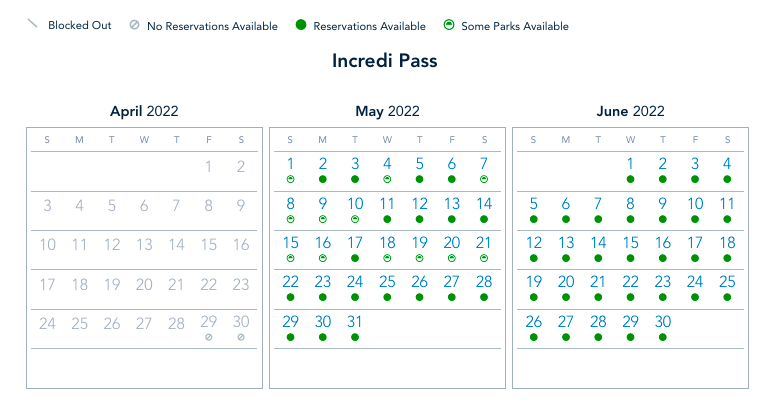Click the June 2022 month title

(629, 111)
